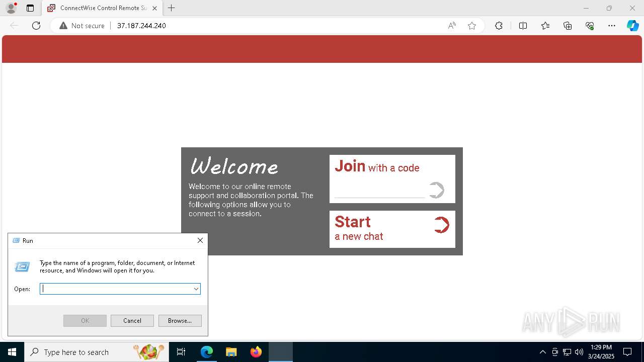Select the ConnectWise Control Remote Support tab
644x362 pixels.
click(x=102, y=8)
